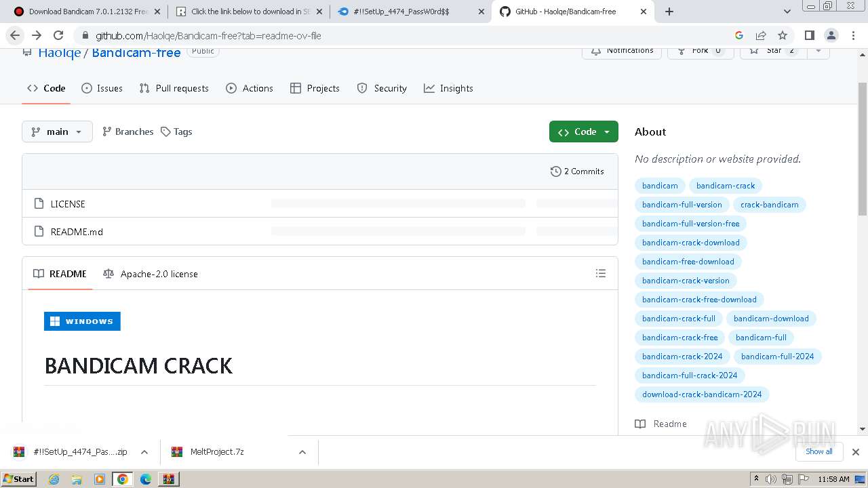Select the Code tab
868x488 pixels.
tap(46, 88)
